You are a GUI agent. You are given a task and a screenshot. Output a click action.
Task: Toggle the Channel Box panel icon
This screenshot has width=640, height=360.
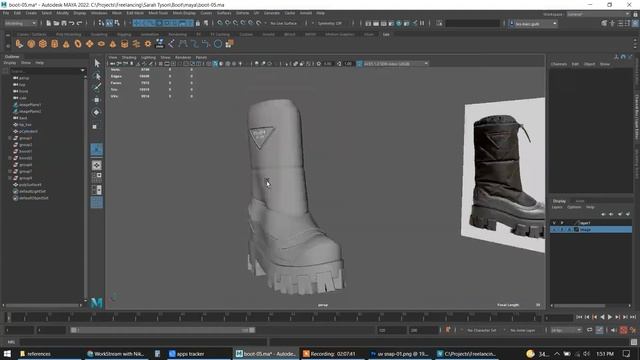tap(636, 23)
